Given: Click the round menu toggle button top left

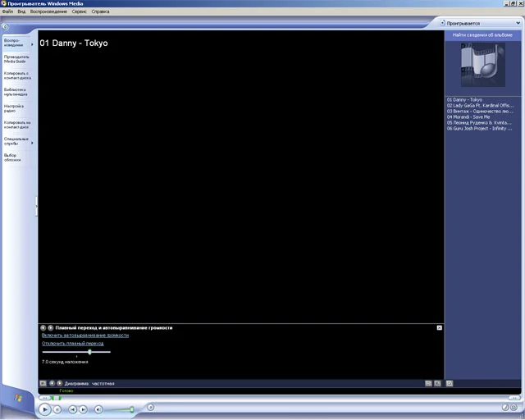Looking at the screenshot, I should coord(5,26).
